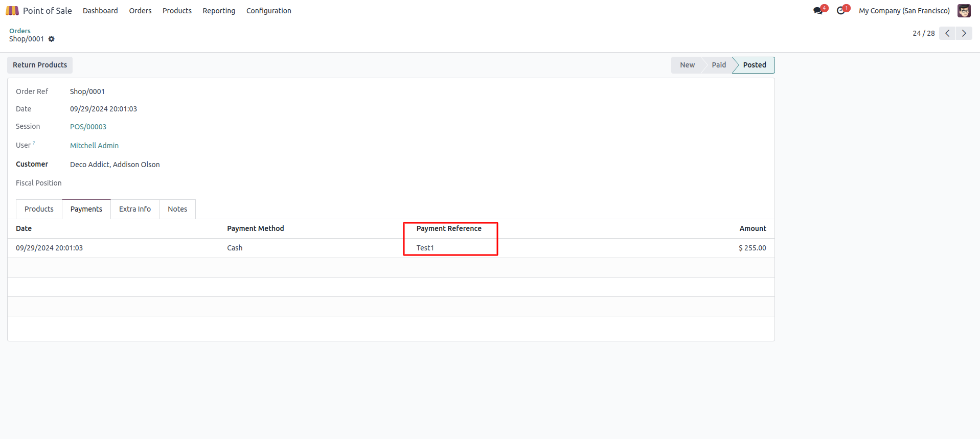Click the Paid status stage
This screenshot has width=980, height=439.
click(719, 65)
